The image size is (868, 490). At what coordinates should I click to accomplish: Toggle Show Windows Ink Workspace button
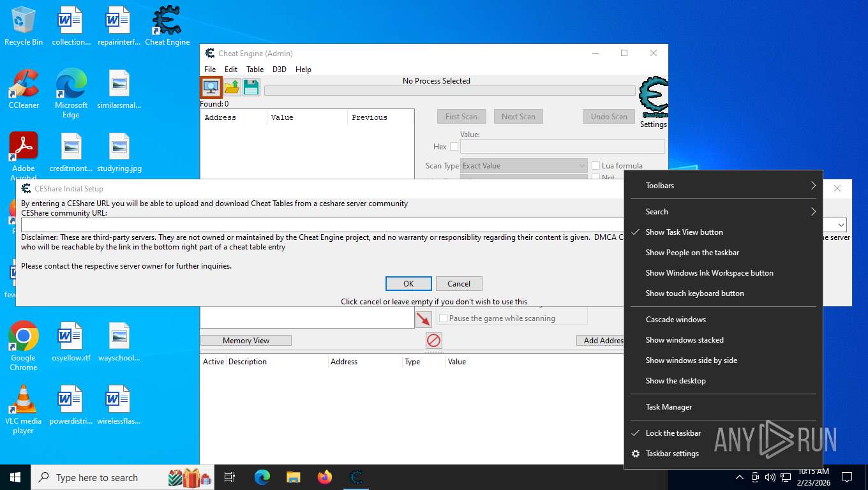[723, 273]
